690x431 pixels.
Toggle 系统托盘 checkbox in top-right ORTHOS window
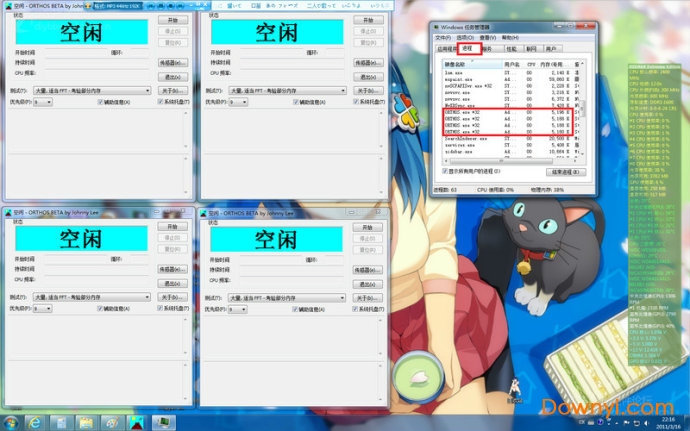[x=355, y=101]
